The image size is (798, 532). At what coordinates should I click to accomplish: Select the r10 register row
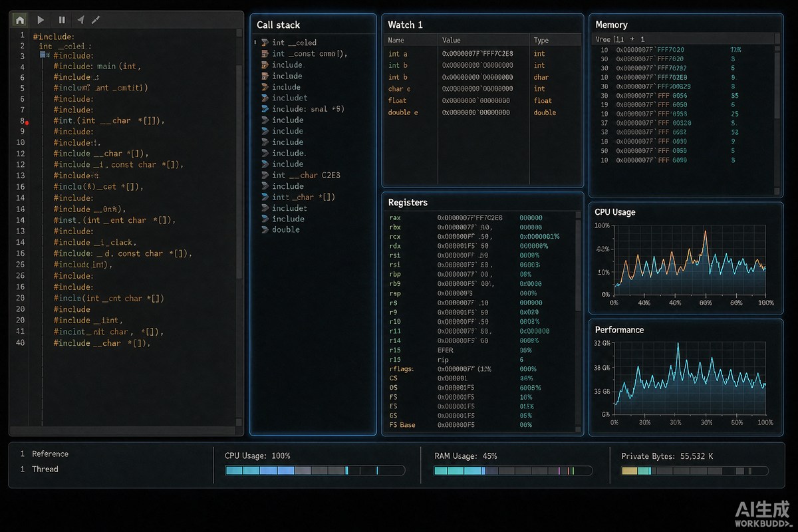point(480,321)
